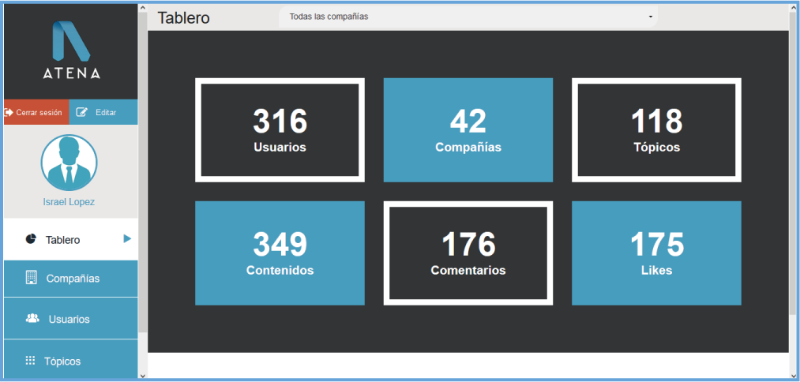Image resolution: width=800 pixels, height=382 pixels.
Task: Click the Cerrar sesión logout icon
Action: coord(9,112)
